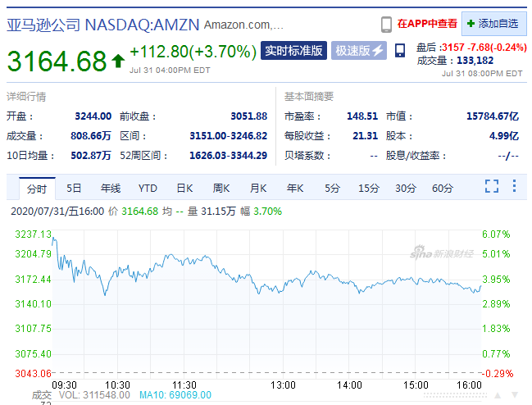Select the 30分 chart tab
This screenshot has height=405, width=532.
click(x=406, y=189)
